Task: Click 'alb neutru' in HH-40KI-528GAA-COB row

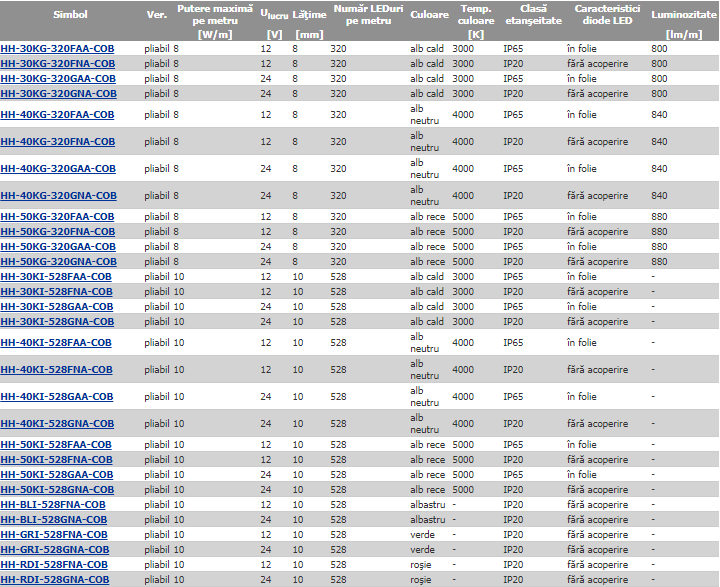Action: click(424, 397)
